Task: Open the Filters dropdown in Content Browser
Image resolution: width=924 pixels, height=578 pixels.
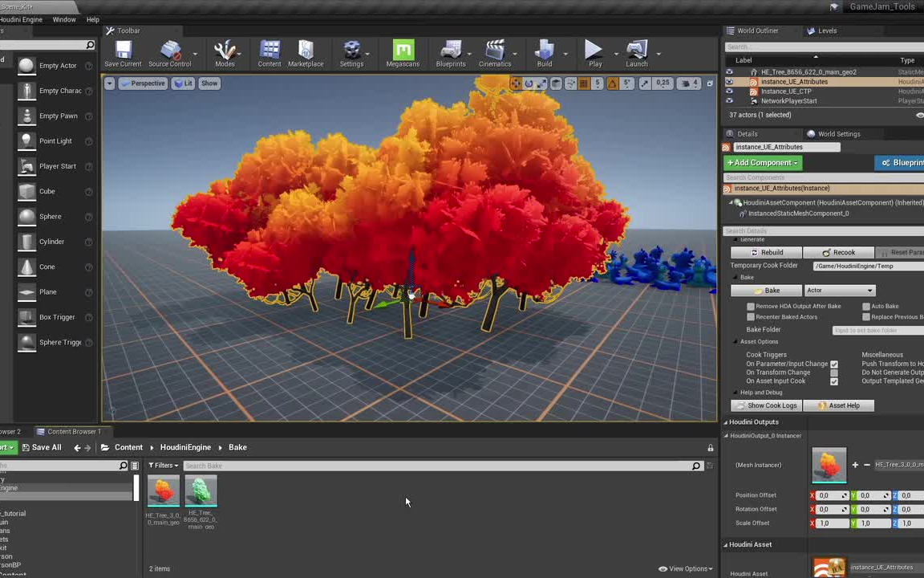Action: tap(164, 466)
